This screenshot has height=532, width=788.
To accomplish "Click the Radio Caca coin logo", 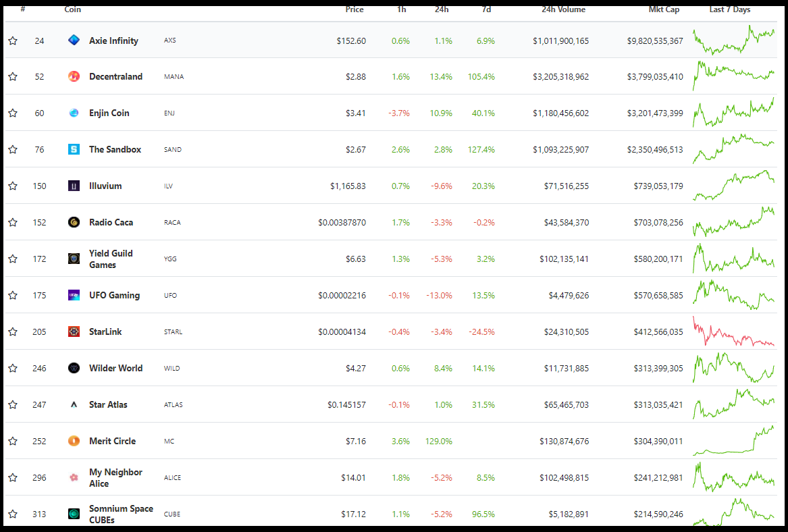I will pyautogui.click(x=74, y=222).
